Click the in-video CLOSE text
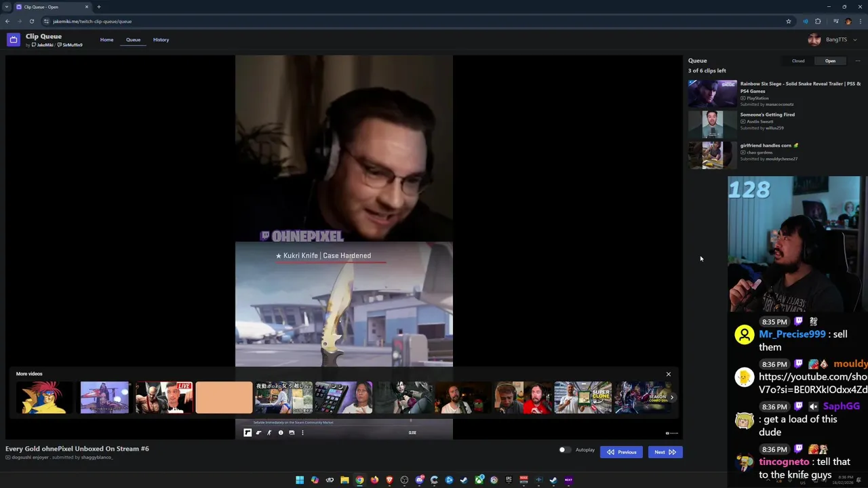The height and width of the screenshot is (488, 868). [x=412, y=432]
